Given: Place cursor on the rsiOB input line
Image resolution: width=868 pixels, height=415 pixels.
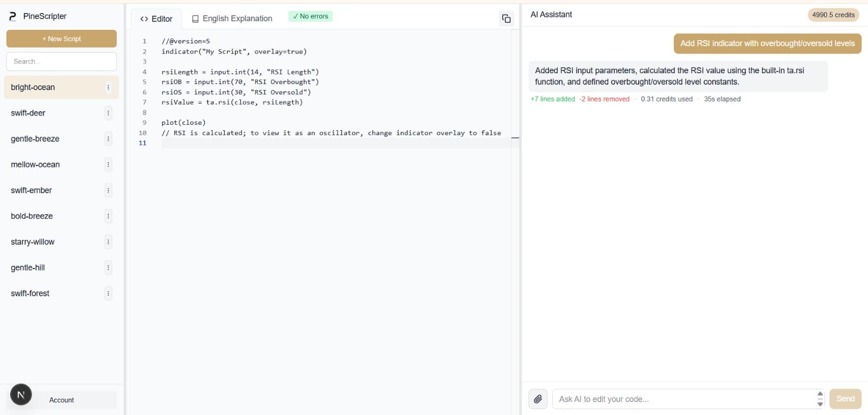Looking at the screenshot, I should tap(240, 82).
